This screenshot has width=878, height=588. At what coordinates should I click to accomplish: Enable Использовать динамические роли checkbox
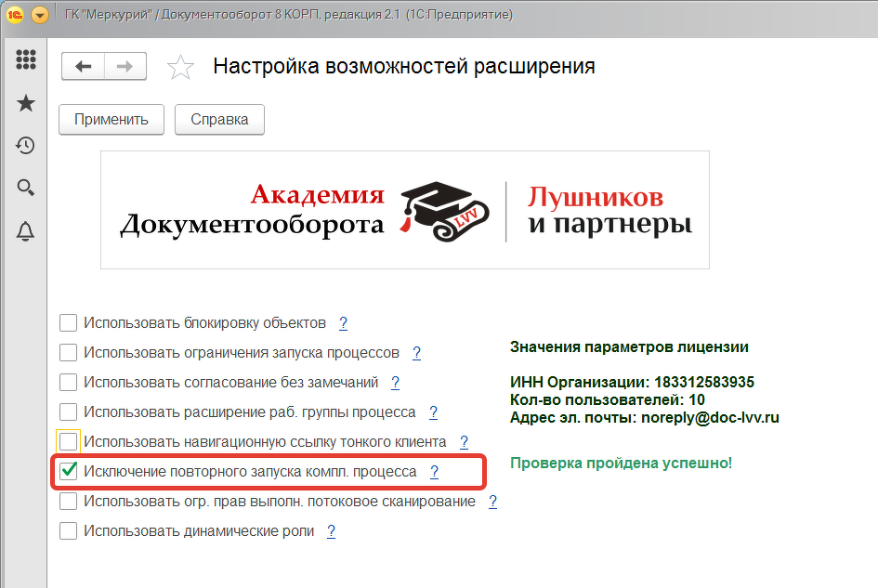click(69, 531)
